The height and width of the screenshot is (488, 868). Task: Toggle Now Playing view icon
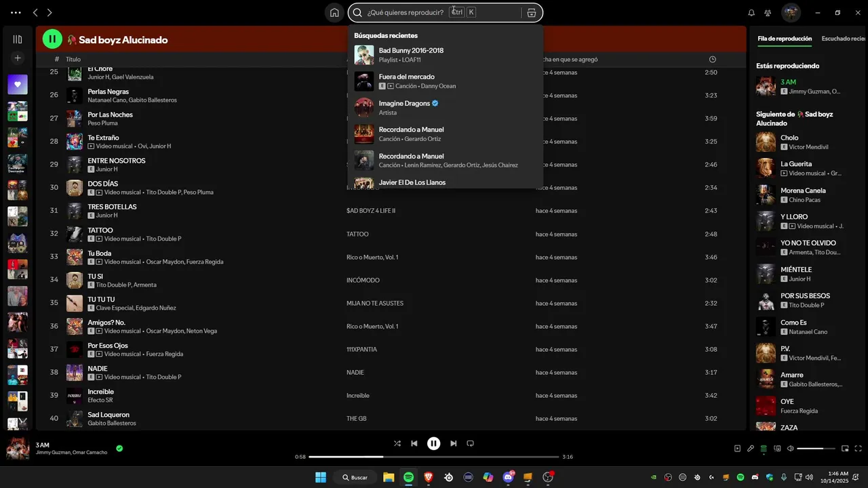pyautogui.click(x=737, y=448)
